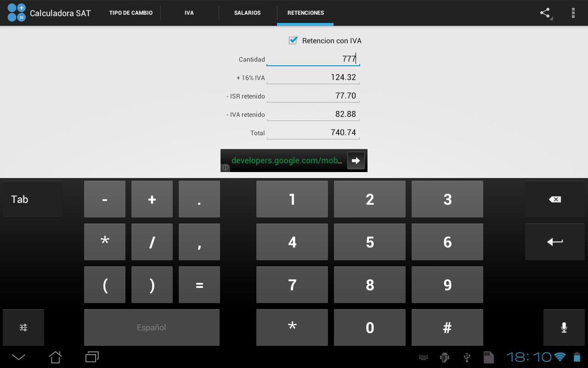Image resolution: width=588 pixels, height=368 pixels.
Task: Tap the Home navigation button
Action: (55, 356)
